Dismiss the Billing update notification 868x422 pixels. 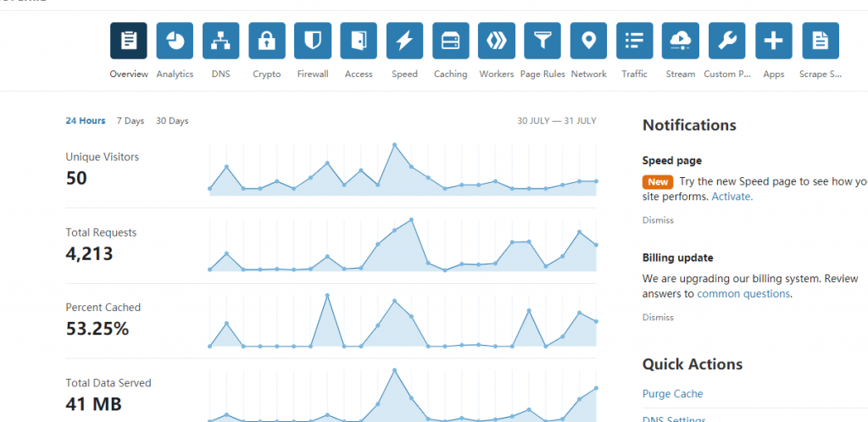(x=658, y=318)
